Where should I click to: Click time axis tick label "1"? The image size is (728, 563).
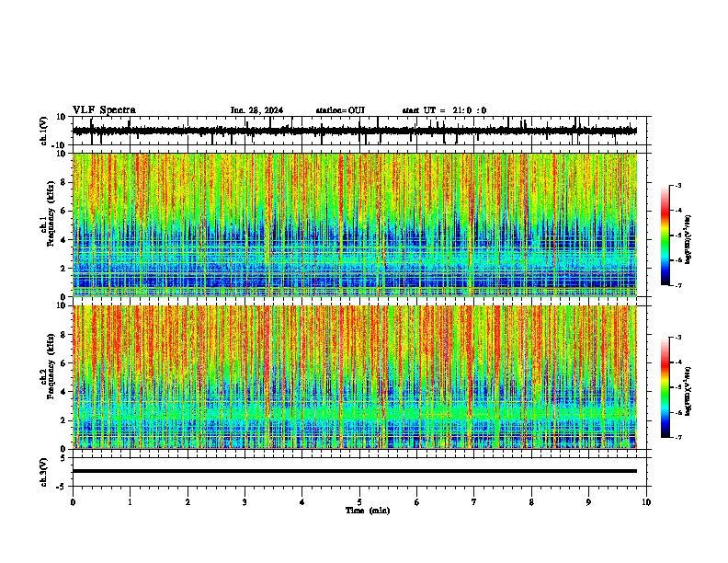pos(130,502)
